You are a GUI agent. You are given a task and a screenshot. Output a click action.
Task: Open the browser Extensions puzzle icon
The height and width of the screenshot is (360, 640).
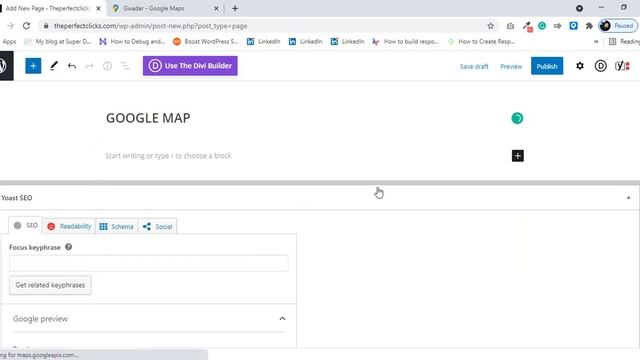click(x=589, y=26)
